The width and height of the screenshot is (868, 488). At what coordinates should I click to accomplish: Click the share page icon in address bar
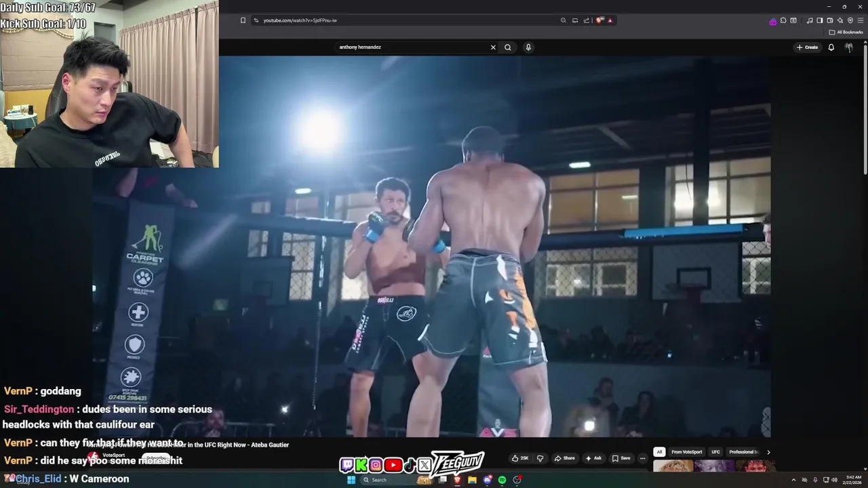587,20
